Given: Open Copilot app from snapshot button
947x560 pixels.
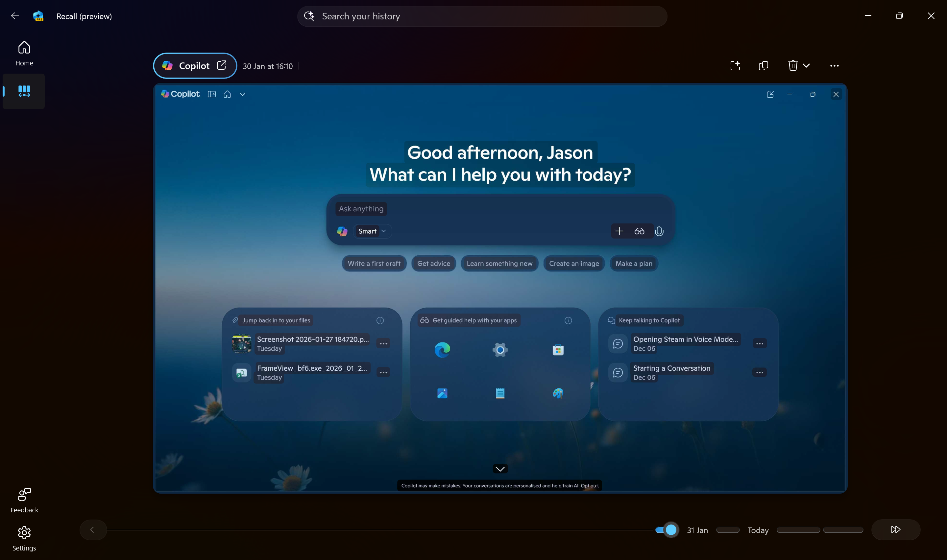Looking at the screenshot, I should click(195, 66).
